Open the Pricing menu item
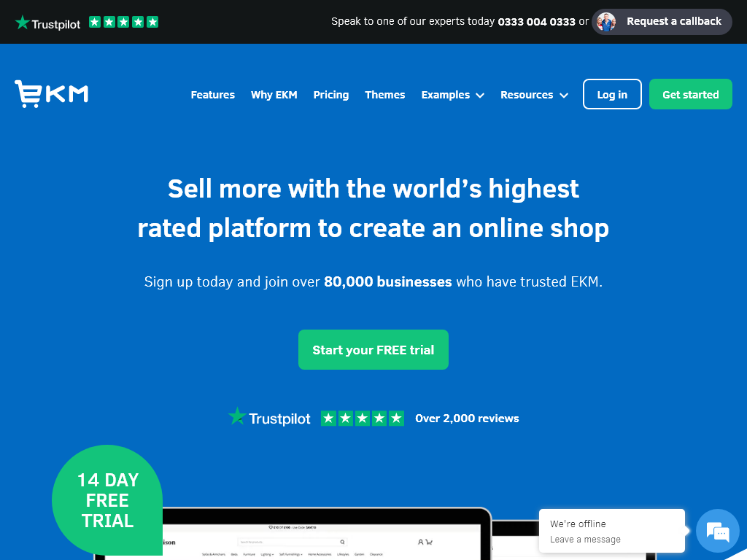Viewport: 747px width, 560px height. [331, 95]
